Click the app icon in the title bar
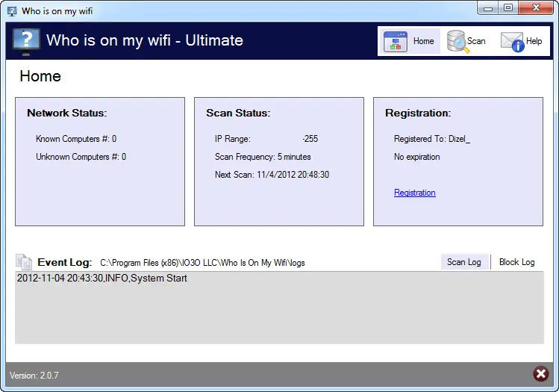This screenshot has width=559, height=392. [12, 11]
